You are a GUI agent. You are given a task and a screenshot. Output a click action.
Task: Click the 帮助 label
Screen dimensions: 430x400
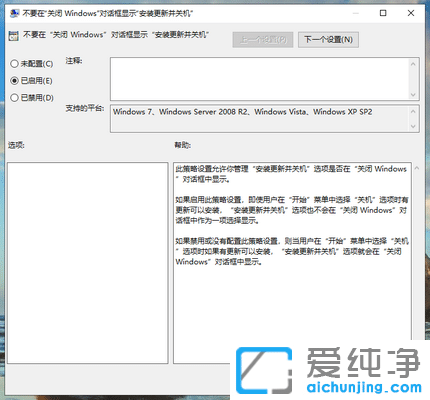[x=182, y=145]
